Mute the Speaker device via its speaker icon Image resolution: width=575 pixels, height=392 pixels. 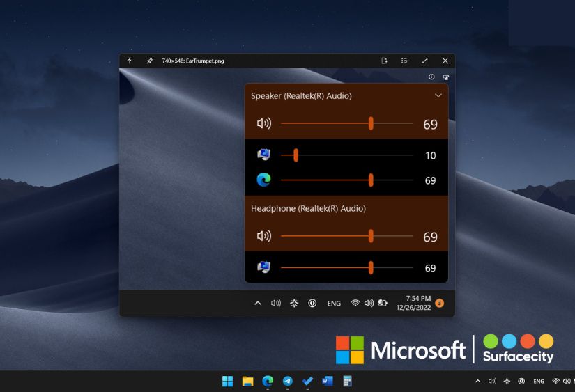click(263, 124)
